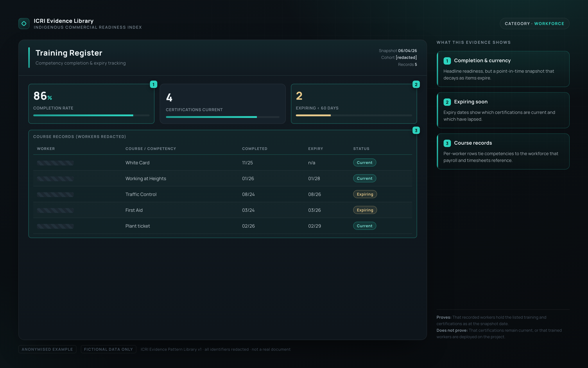This screenshot has width=588, height=368.
Task: Click the ICRI diamond logo icon
Action: pos(24,24)
